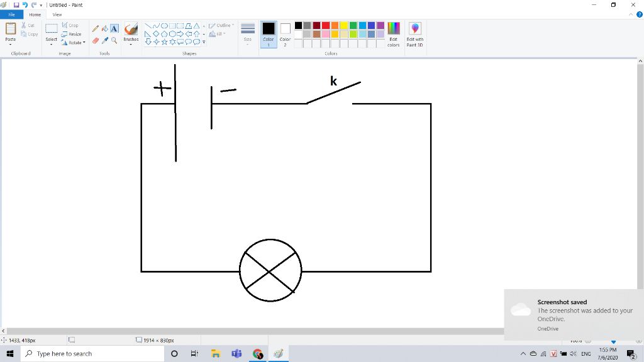Pick the purple color swatch
Viewport: 644px width, 362px height.
(380, 25)
